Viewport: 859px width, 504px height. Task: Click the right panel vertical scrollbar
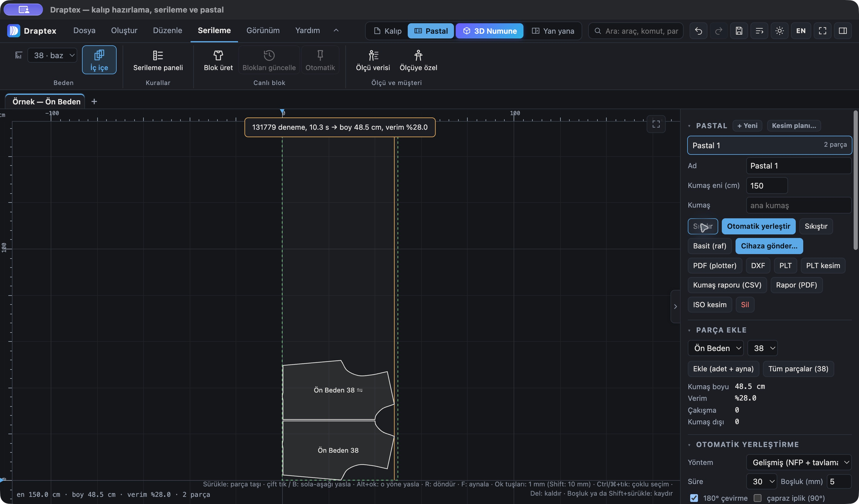856,181
